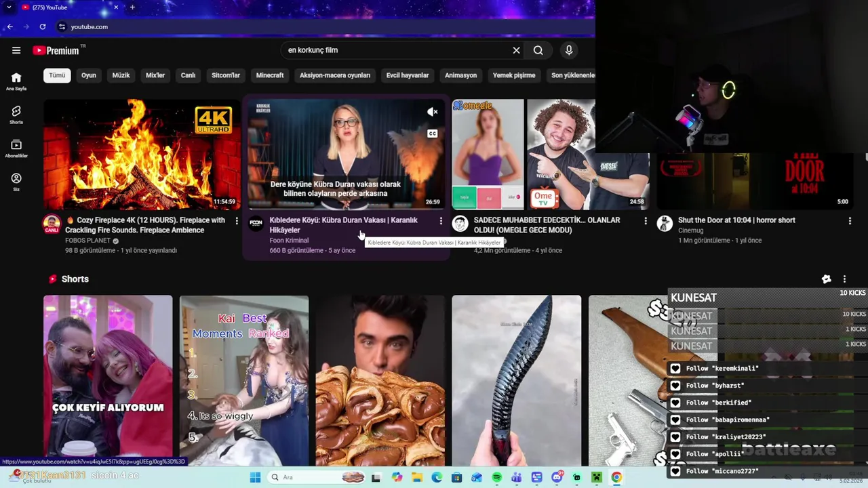
Task: Select the Evcil hayvanlar chip
Action: pos(408,75)
